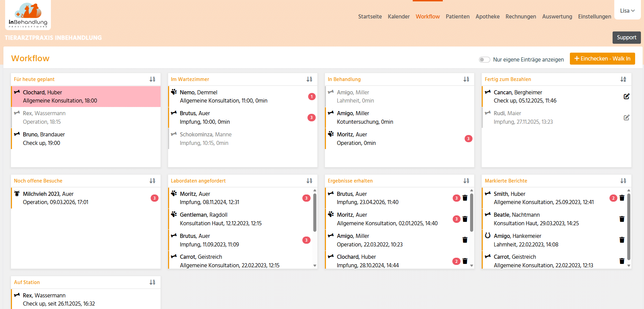Click up arrow of Markierte Berichte list
Screen dimensions: 644x309
tap(629, 190)
